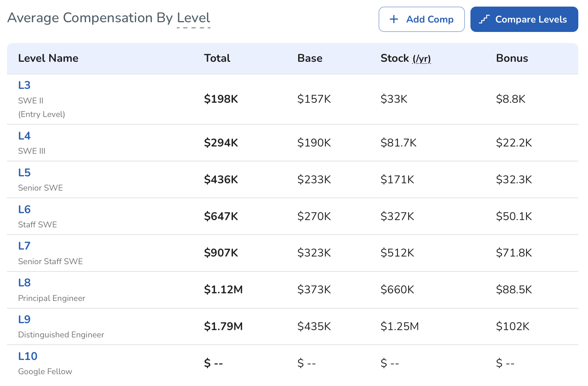Open the L4 level link

(24, 136)
